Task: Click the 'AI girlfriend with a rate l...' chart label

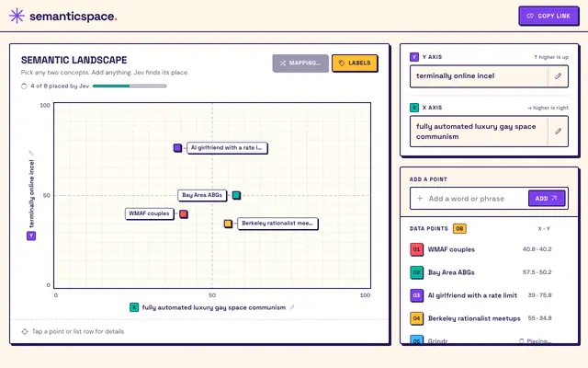Action: click(x=227, y=148)
